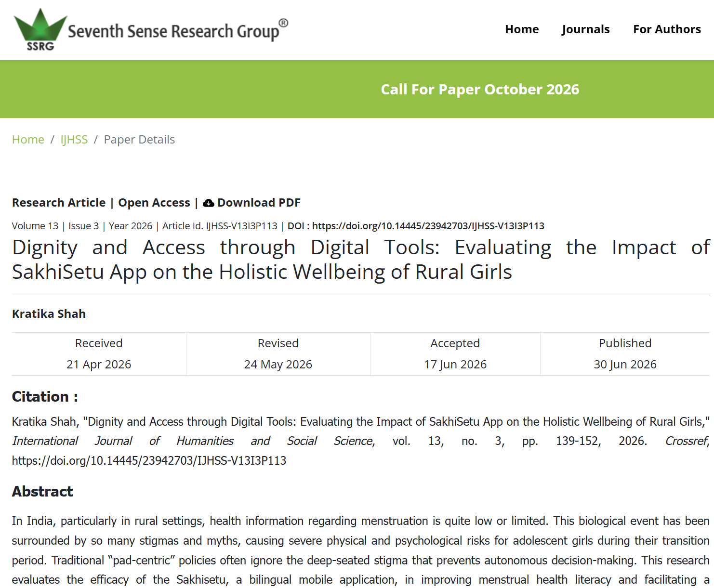Viewport: 714px width, 588px height.
Task: Click Seventh Sense Research Group title text
Action: (x=178, y=31)
